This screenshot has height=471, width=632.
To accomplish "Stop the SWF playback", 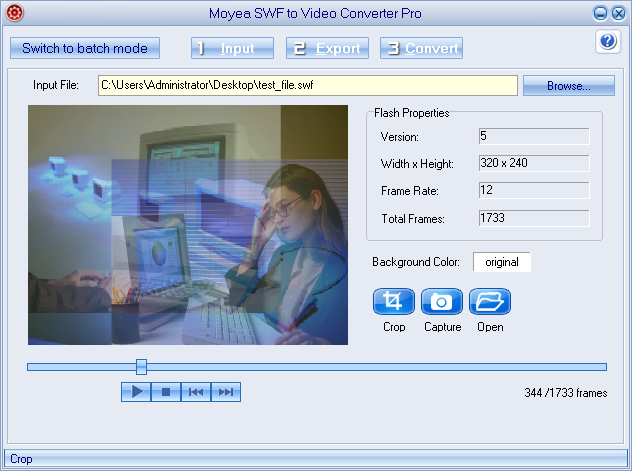I will [166, 392].
